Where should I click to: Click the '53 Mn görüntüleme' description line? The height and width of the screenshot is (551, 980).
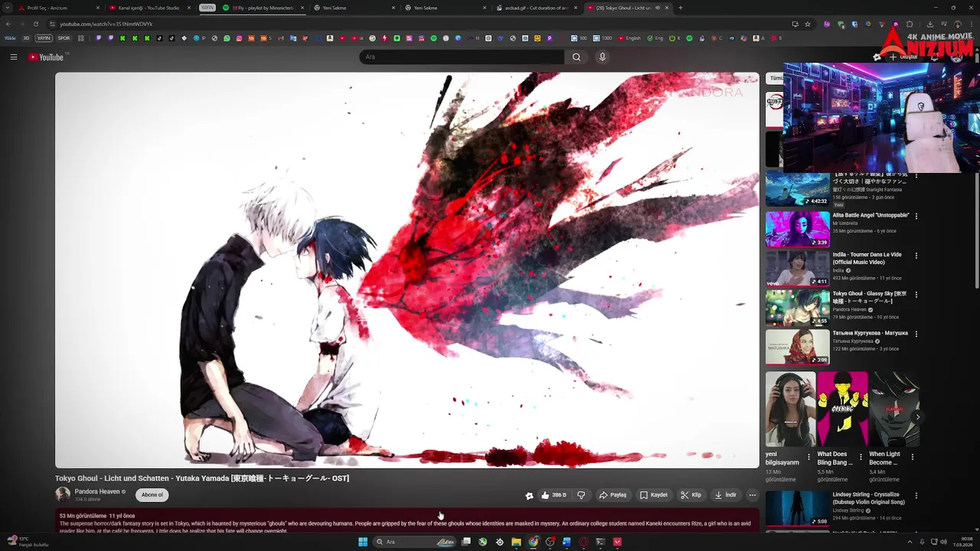point(97,516)
